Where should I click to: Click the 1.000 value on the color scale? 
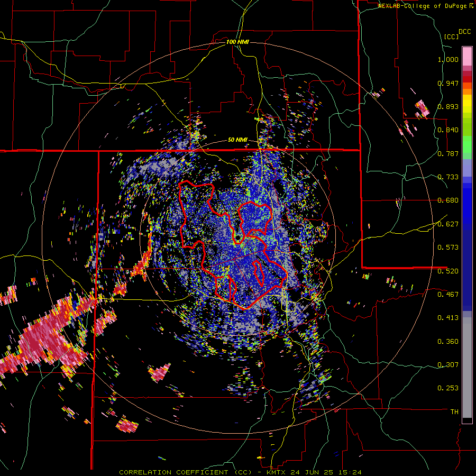coord(448,59)
